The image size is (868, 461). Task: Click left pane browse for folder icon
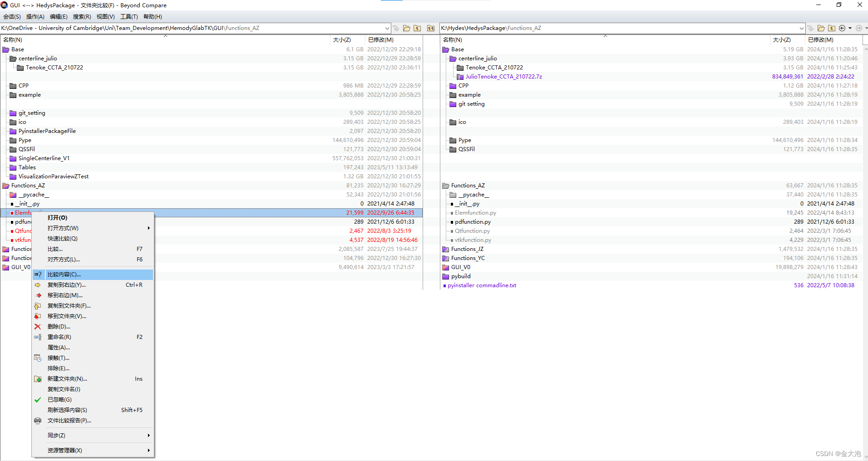[x=407, y=28]
